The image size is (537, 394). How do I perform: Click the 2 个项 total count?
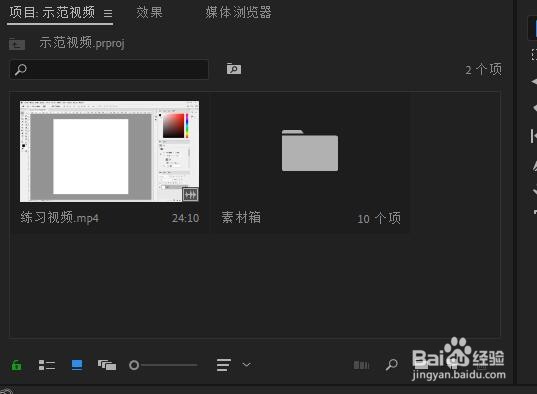484,70
